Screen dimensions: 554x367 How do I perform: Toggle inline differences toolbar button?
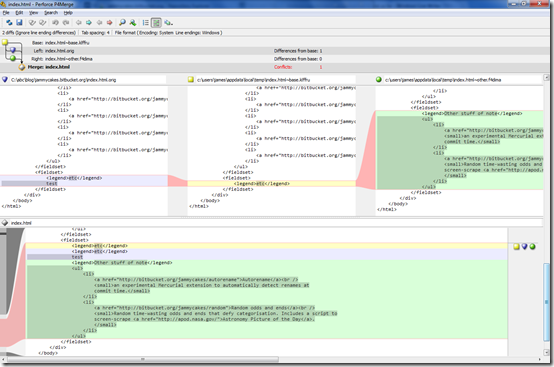click(x=156, y=23)
